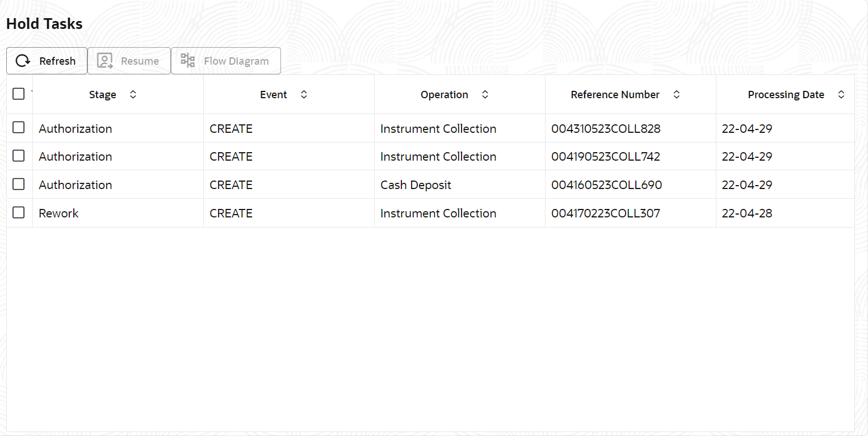
Task: Select the checkbox for the Cash Deposit row
Action: pos(19,184)
